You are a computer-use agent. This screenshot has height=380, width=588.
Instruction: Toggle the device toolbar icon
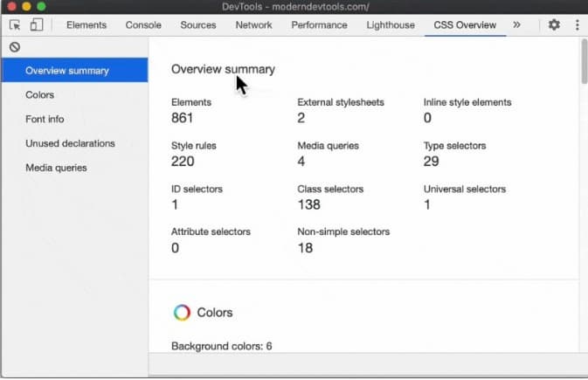point(37,24)
